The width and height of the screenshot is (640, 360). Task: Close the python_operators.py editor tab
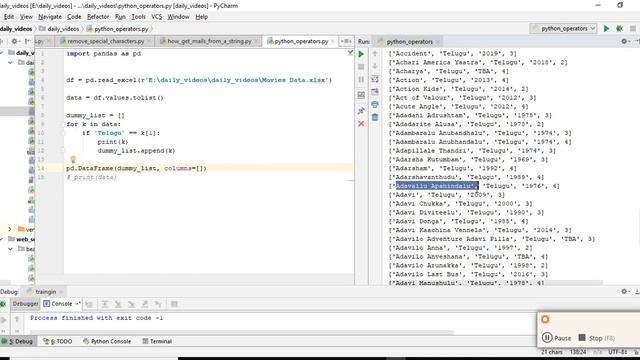333,41
